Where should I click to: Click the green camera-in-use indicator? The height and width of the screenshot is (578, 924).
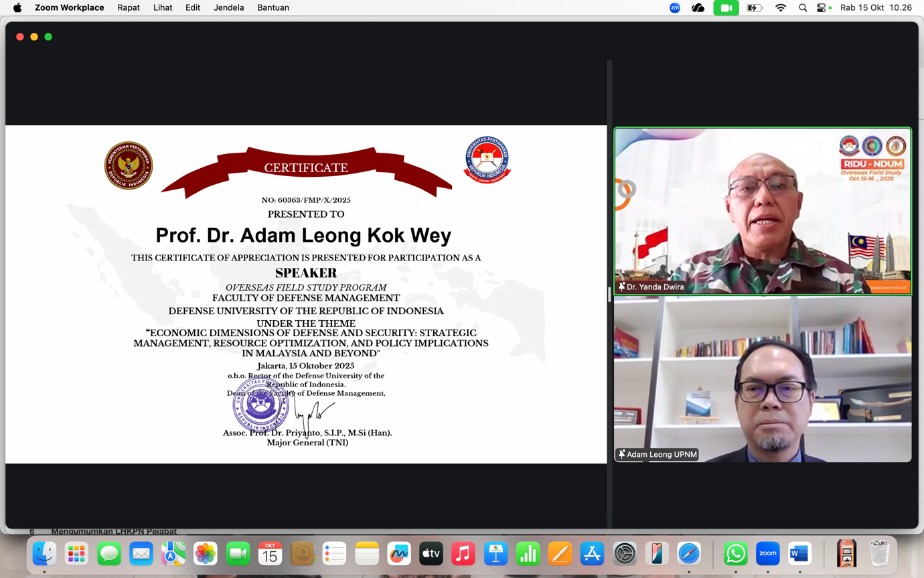click(x=726, y=8)
